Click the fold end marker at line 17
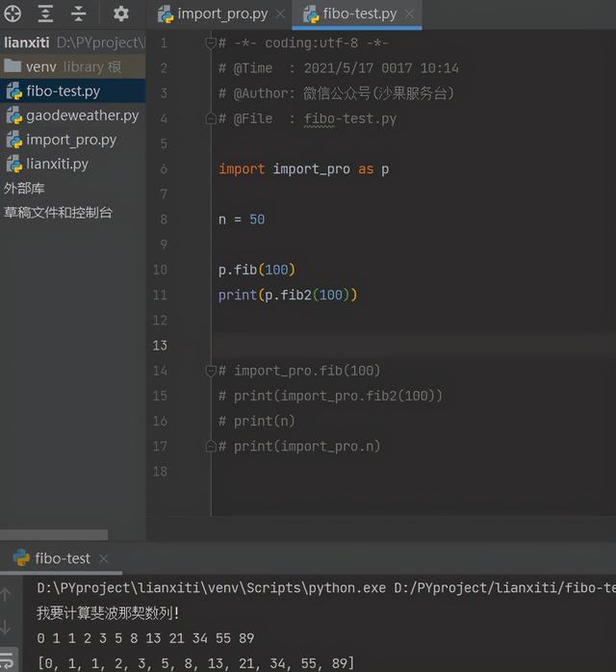The width and height of the screenshot is (616, 672). (x=211, y=446)
